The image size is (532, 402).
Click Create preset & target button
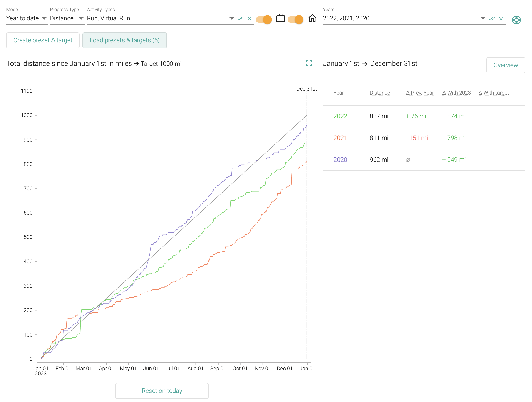pos(43,40)
